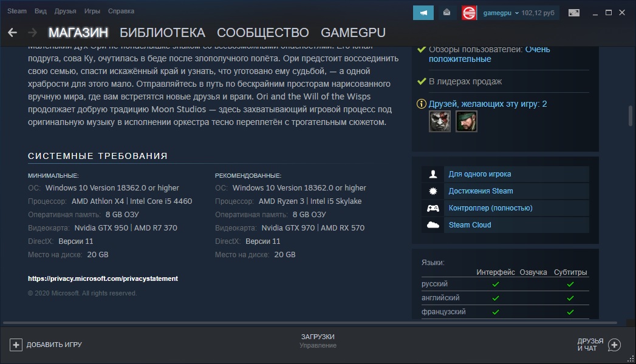Click the В лидерах продаж text
Screen dimensions: 636x364
(x=465, y=81)
